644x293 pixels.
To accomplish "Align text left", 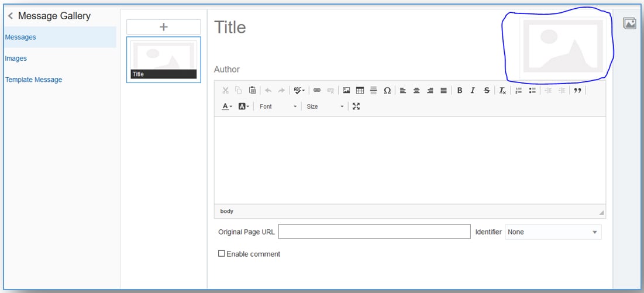I will pyautogui.click(x=403, y=90).
